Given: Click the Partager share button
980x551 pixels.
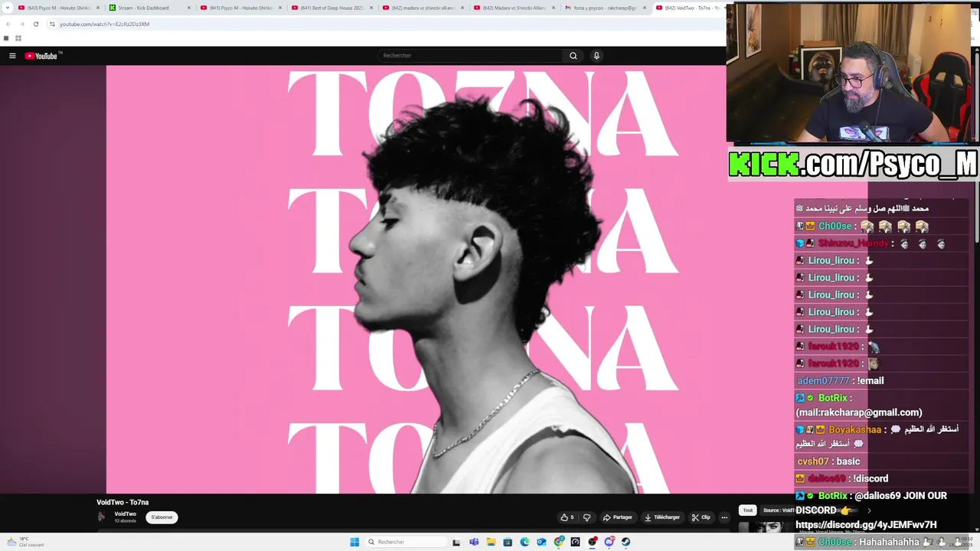Looking at the screenshot, I should click(618, 517).
